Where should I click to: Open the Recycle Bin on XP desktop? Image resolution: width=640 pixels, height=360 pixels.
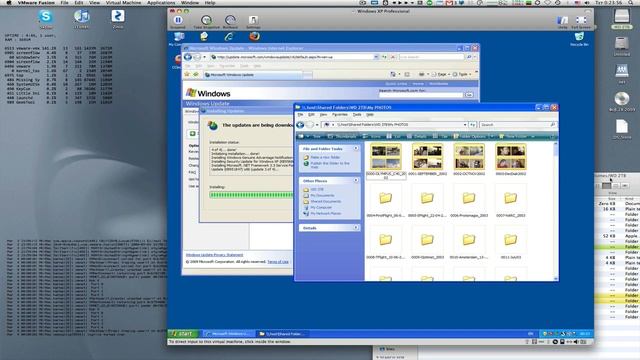(x=579, y=37)
